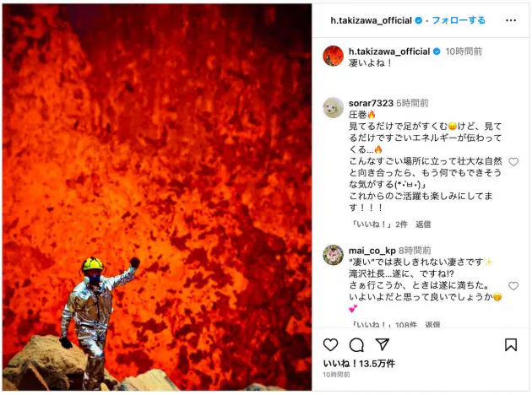The width and height of the screenshot is (532, 395).
Task: Click h.takizawa_official username in caption
Action: [389, 51]
